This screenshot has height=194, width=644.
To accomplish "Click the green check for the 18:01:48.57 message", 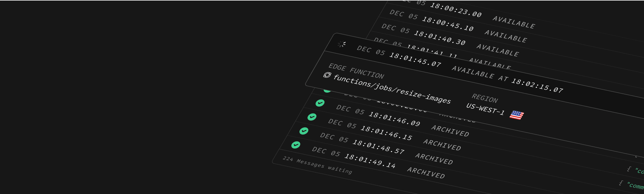I will 304,131.
